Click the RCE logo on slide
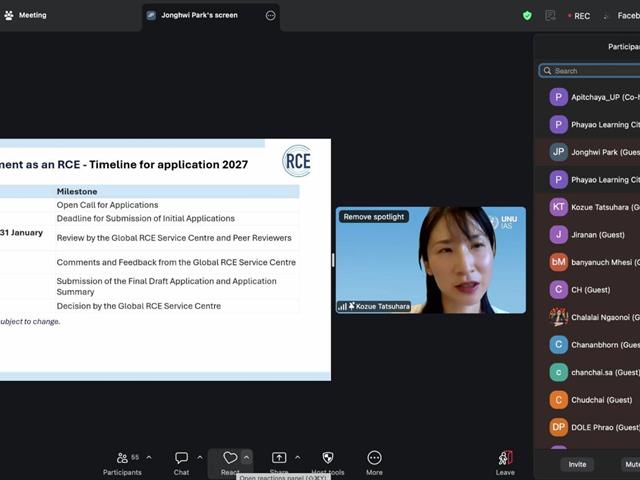 click(x=297, y=161)
